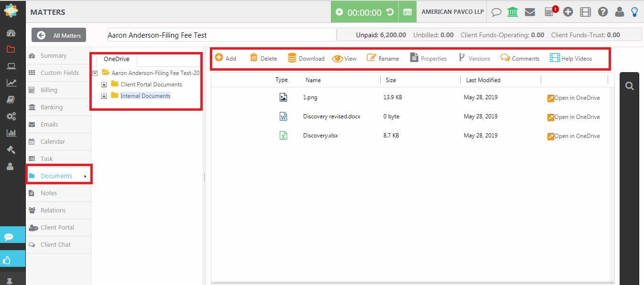The height and width of the screenshot is (285, 644).
Task: Click the matter name input field
Action: pyautogui.click(x=221, y=35)
